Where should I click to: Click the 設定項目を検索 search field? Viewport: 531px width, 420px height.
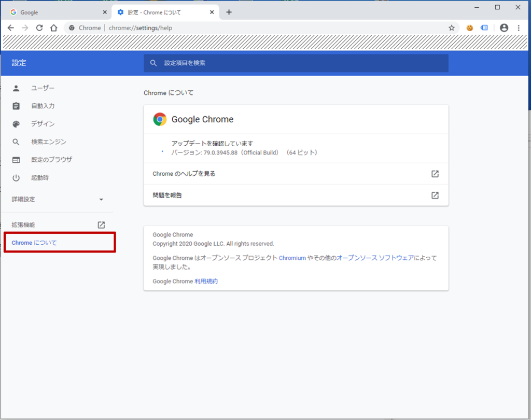[x=296, y=63]
